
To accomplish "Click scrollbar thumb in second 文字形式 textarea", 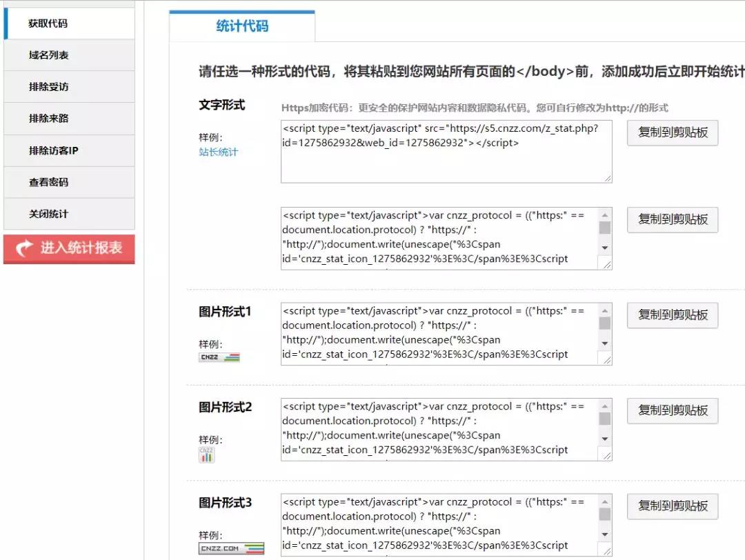I will pyautogui.click(x=604, y=228).
